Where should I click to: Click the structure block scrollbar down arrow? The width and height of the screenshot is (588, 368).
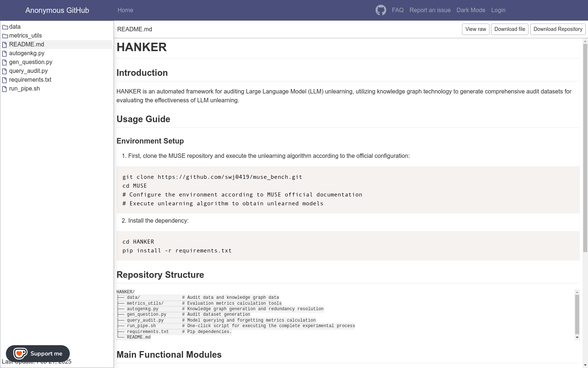pos(577,337)
